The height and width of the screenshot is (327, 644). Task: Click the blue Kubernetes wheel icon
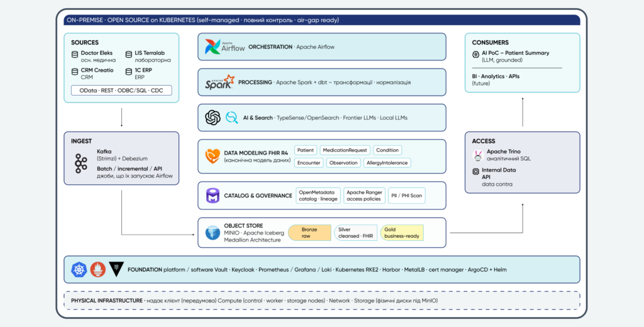point(79,270)
